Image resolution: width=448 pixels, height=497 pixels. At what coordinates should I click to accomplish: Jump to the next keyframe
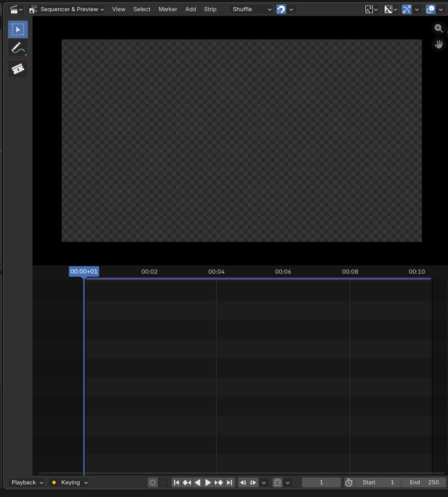click(219, 482)
